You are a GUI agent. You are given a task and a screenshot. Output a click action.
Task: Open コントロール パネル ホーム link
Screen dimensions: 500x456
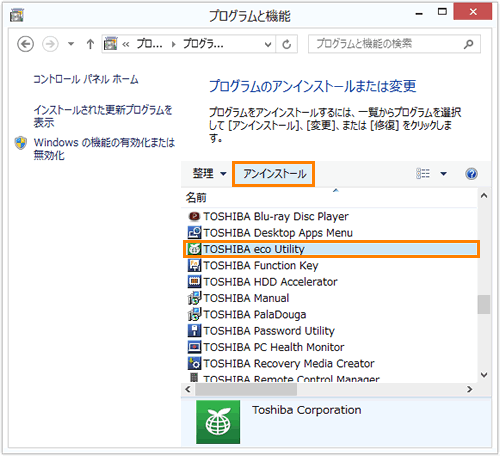[86, 79]
